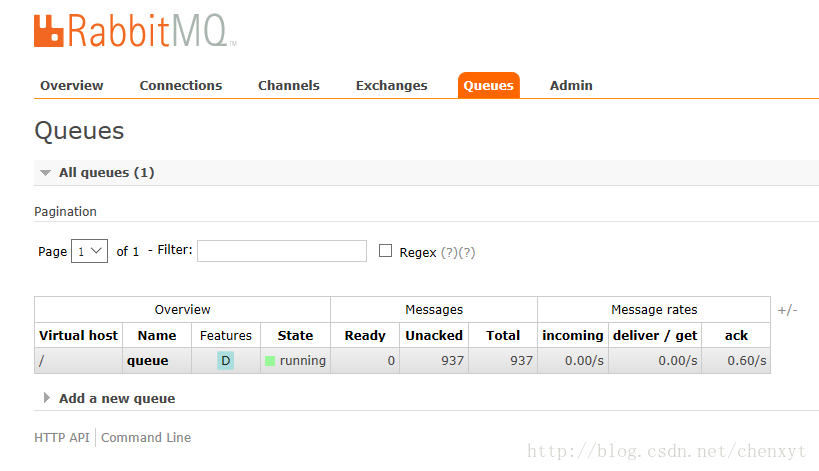Open the Connections tab

click(181, 86)
